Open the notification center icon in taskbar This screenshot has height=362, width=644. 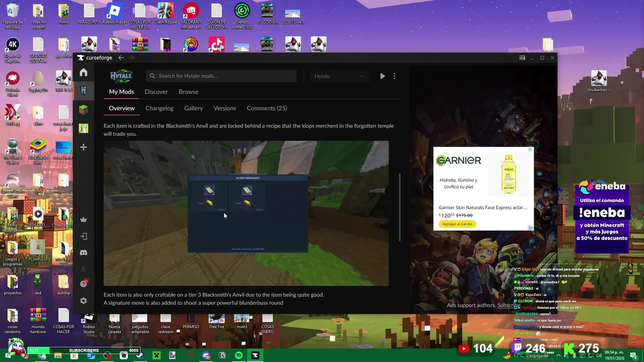click(x=633, y=355)
